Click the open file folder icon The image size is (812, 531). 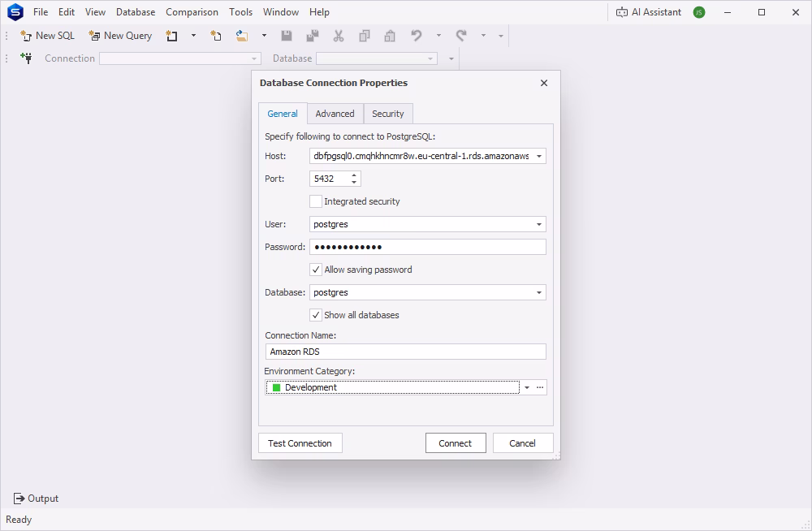[x=242, y=36]
